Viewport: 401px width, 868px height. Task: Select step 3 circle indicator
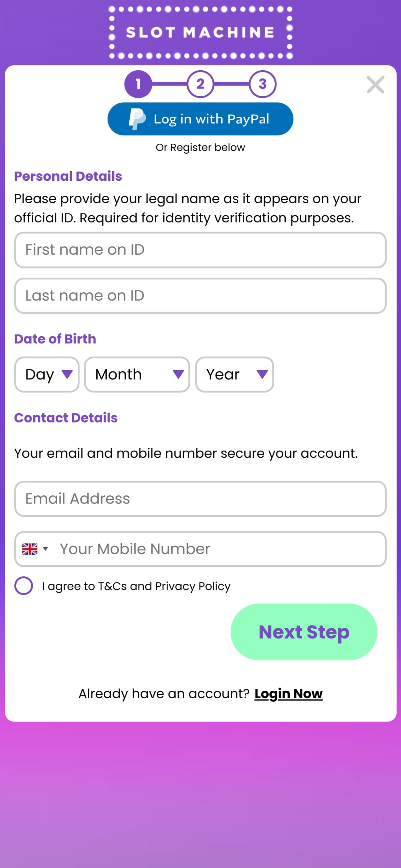click(x=263, y=84)
